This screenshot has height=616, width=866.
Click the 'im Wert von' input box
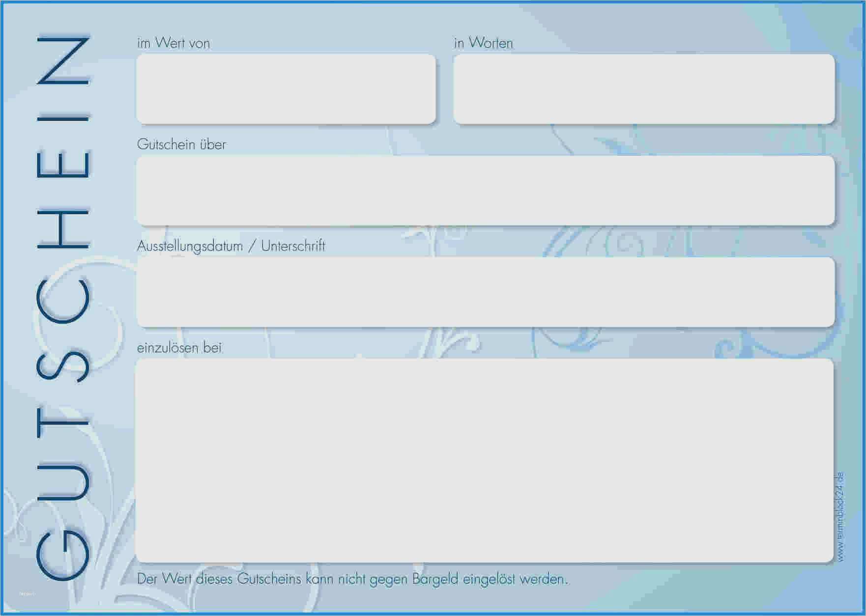[286, 89]
